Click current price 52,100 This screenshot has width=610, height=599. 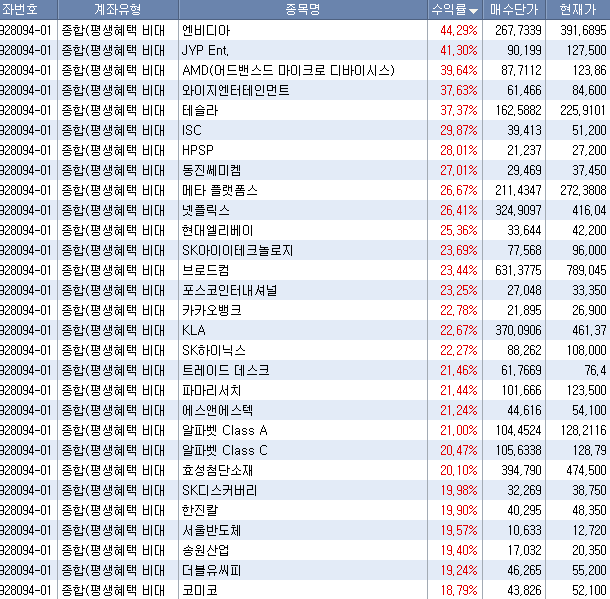589,590
